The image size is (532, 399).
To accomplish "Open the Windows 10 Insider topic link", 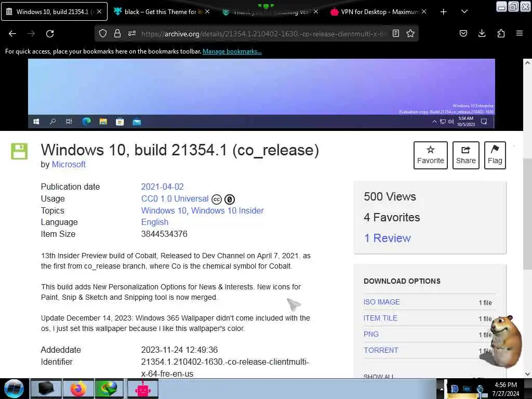I will (x=228, y=210).
